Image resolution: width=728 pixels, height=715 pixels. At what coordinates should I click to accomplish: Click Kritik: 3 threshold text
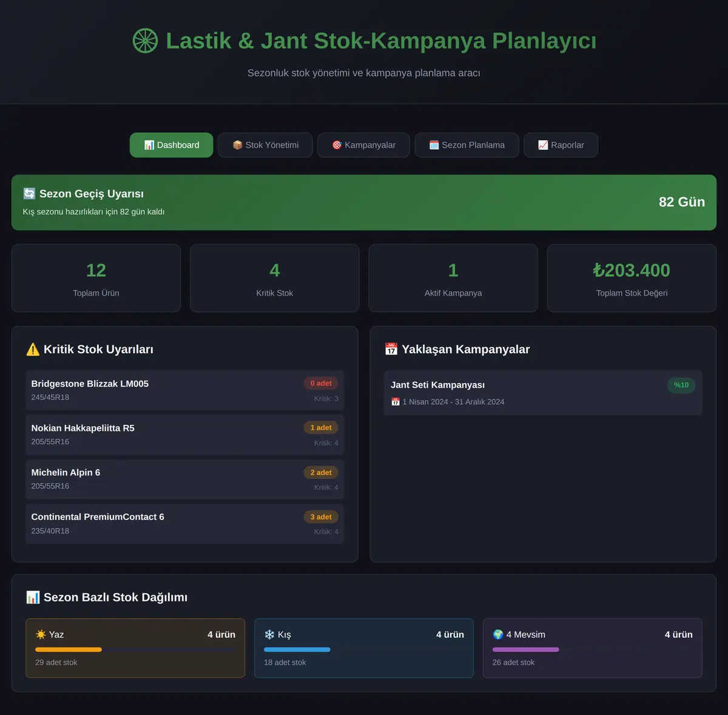pos(326,399)
